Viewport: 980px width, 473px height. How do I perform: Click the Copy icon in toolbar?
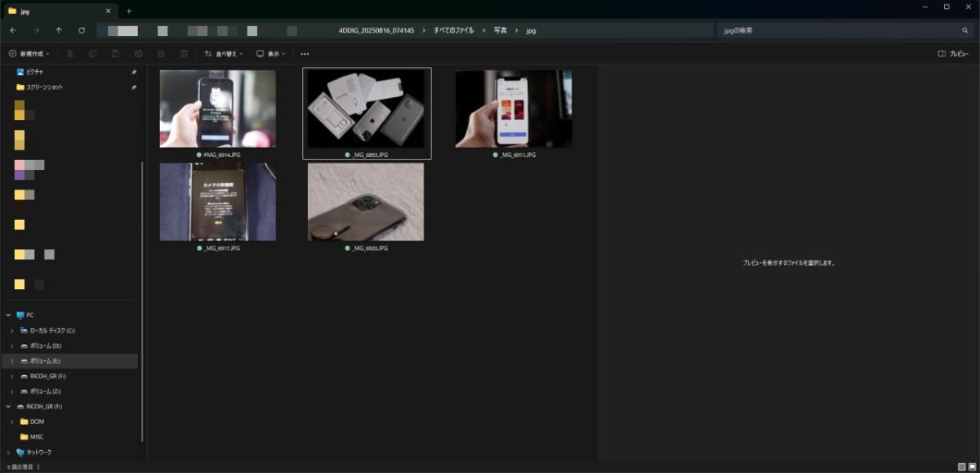[x=93, y=54]
